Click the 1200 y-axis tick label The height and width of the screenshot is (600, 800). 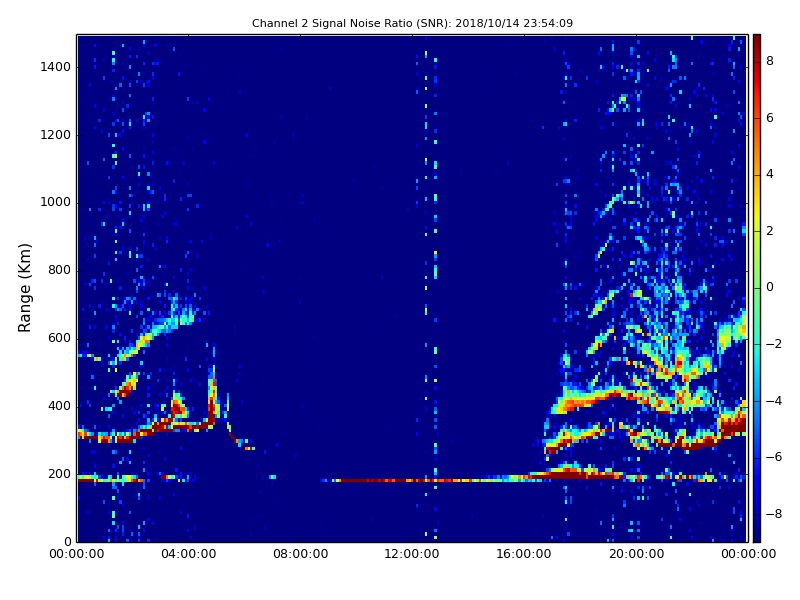click(56, 135)
